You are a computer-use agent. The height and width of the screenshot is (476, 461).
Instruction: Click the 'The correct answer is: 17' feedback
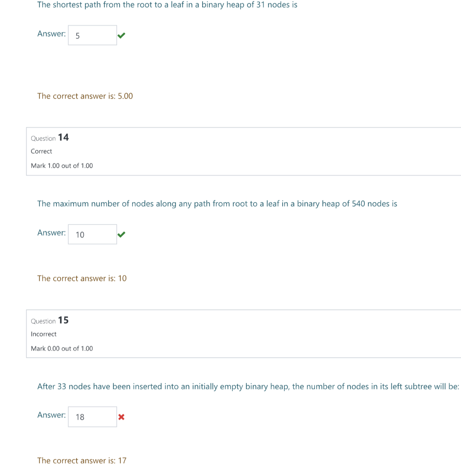coord(82,461)
